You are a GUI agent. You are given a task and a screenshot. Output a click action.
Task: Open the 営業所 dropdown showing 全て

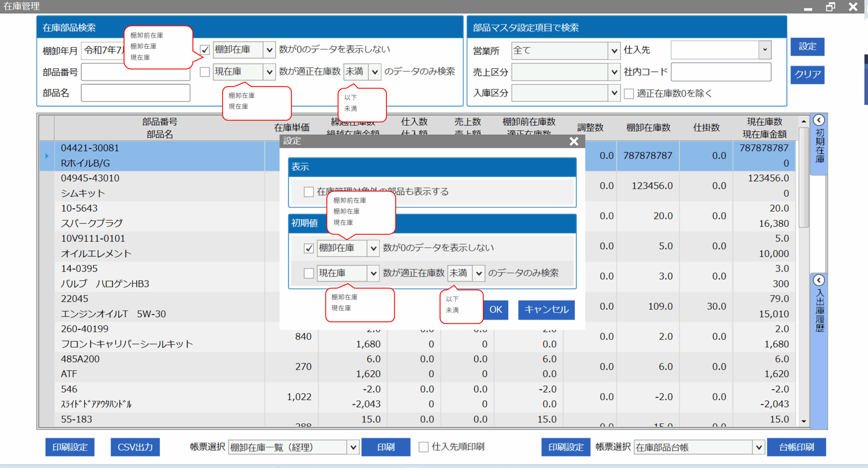point(614,51)
